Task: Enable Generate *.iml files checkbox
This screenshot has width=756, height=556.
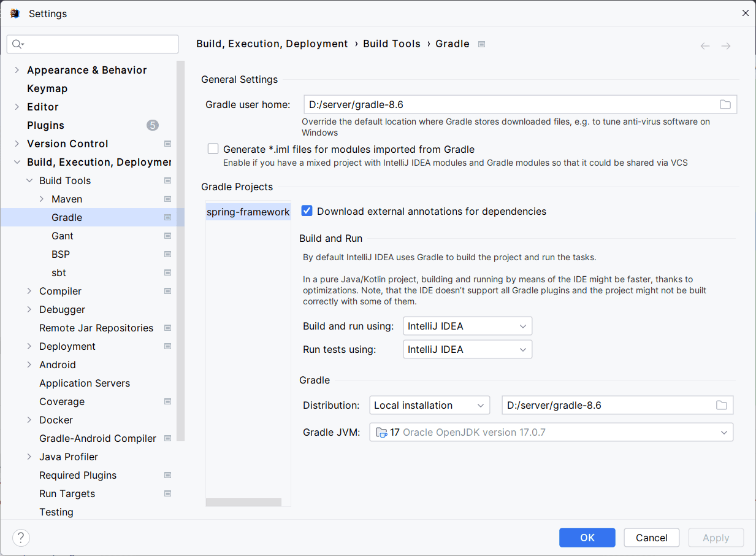Action: [x=213, y=149]
